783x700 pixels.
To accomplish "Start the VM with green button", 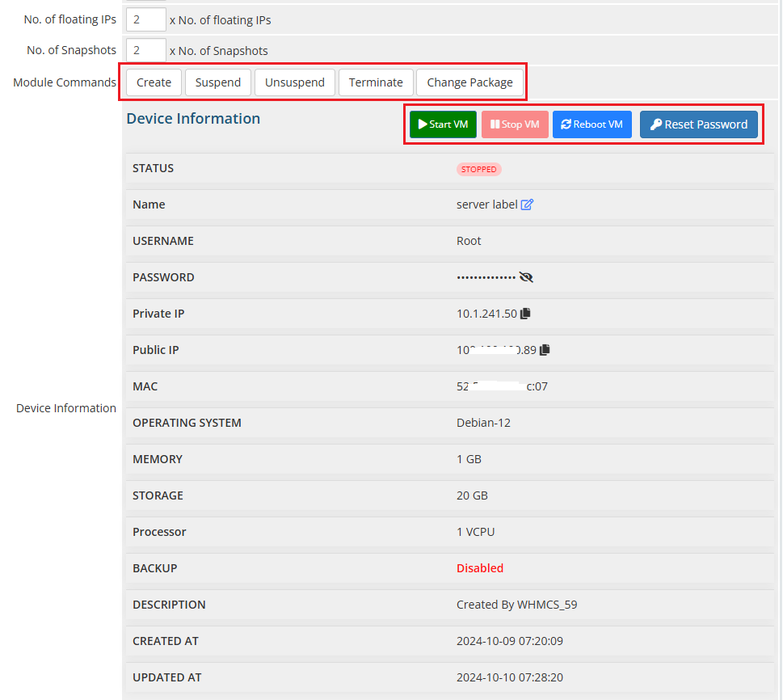I will click(x=443, y=124).
